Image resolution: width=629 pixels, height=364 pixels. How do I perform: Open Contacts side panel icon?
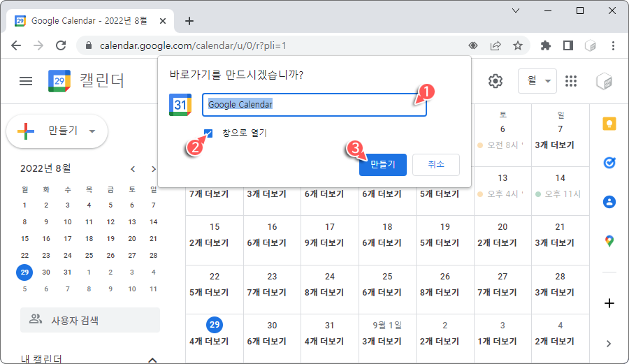point(609,202)
